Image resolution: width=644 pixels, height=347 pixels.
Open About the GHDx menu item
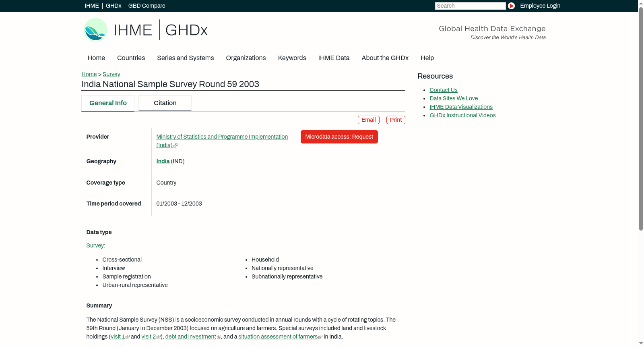(385, 58)
